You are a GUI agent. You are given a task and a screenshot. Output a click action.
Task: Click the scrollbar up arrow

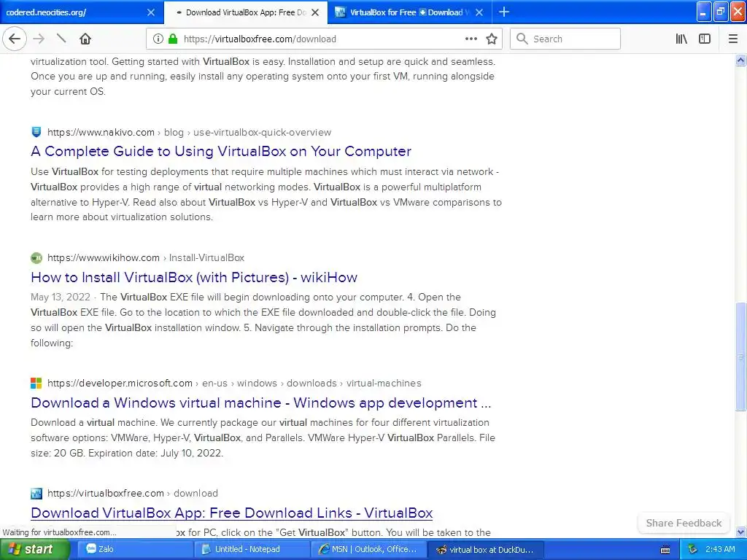(740, 61)
